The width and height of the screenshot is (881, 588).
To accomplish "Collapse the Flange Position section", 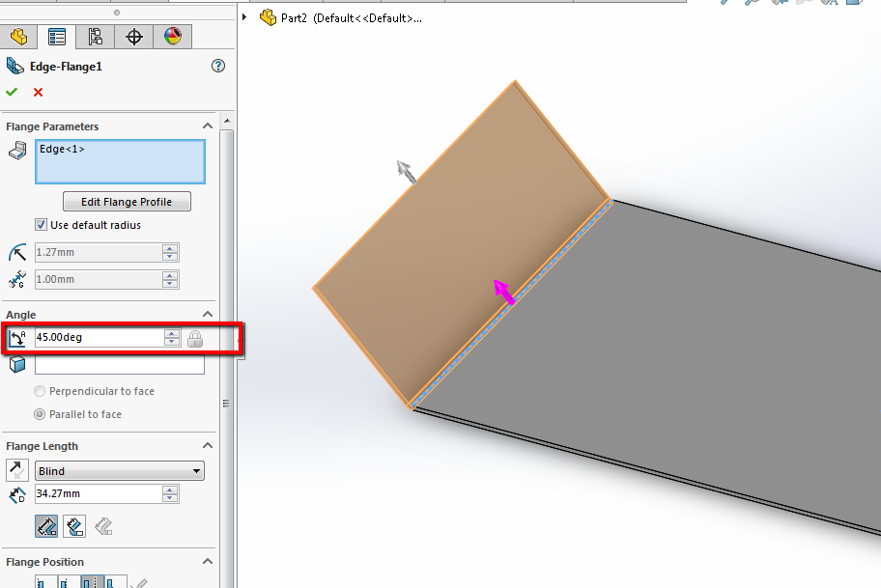I will [x=208, y=561].
